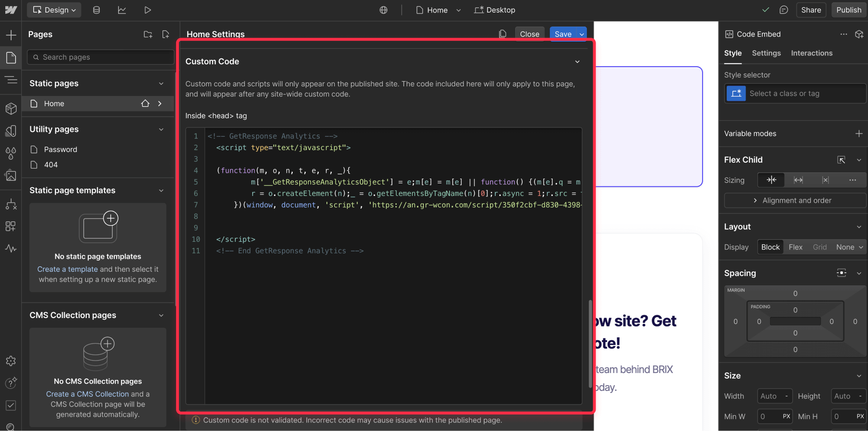Screen dimensions: 868x431
Task: Set Display to Grid
Action: (820, 247)
